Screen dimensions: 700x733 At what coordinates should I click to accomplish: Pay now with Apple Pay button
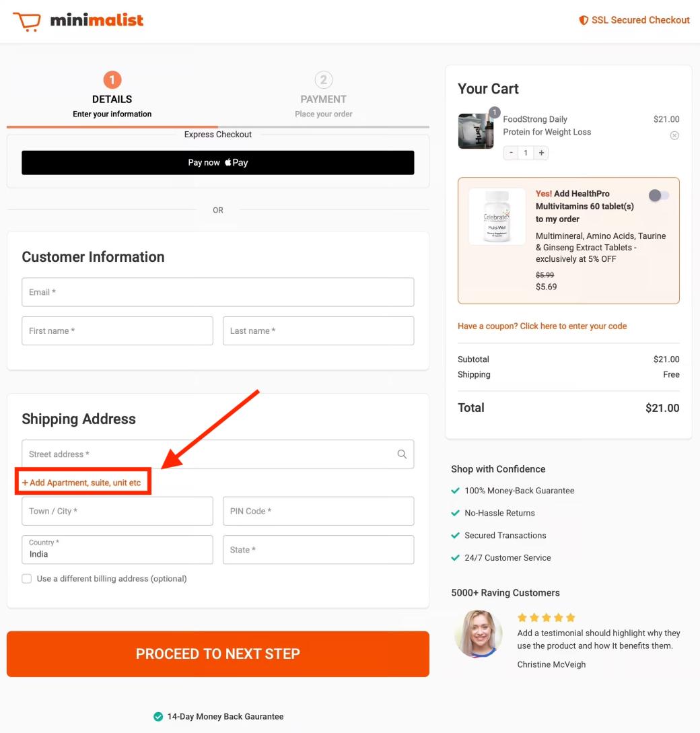[217, 162]
